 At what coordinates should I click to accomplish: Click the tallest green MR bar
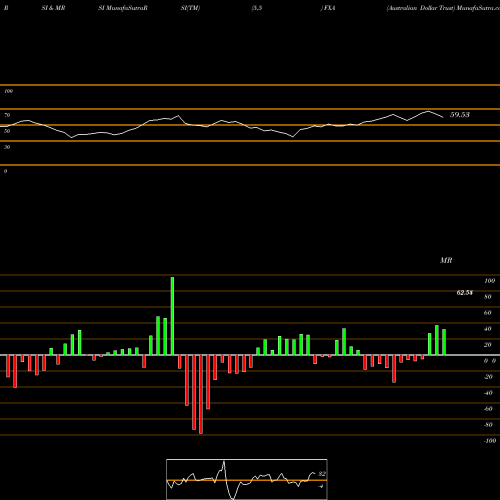pyautogui.click(x=172, y=316)
